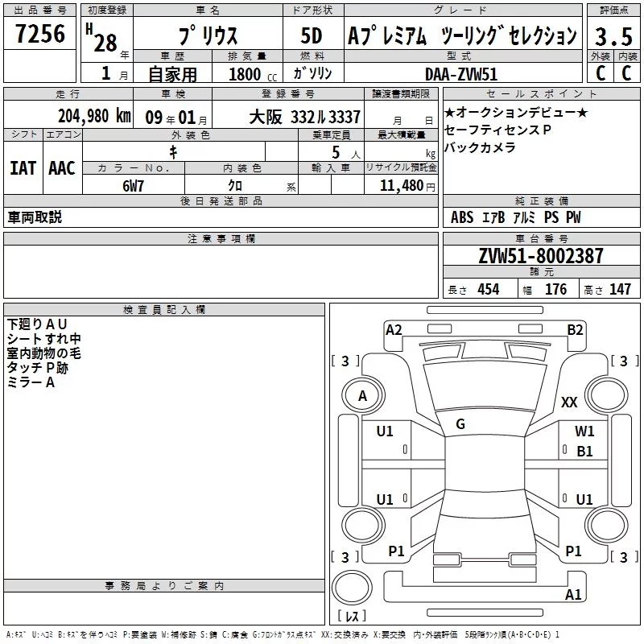
Task: Click the damage code legend at the bottom
Action: coord(283,634)
